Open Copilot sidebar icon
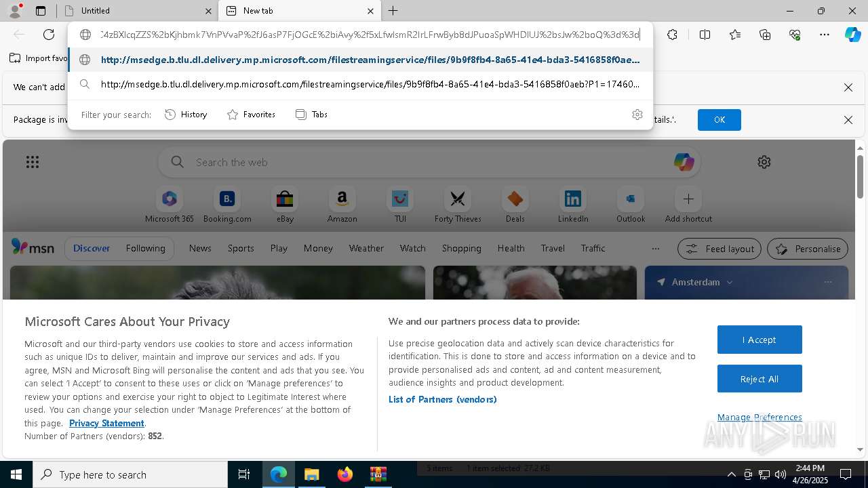868x488 pixels. (852, 35)
